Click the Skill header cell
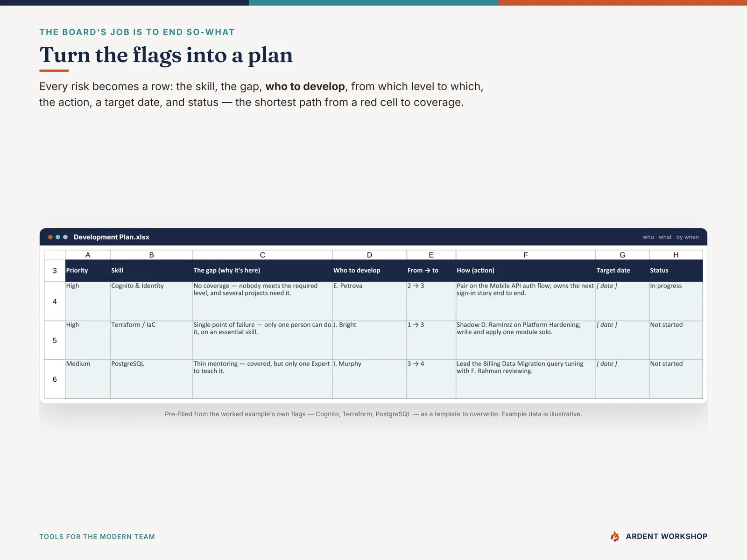Screen dimensions: 747x560 click(x=152, y=271)
